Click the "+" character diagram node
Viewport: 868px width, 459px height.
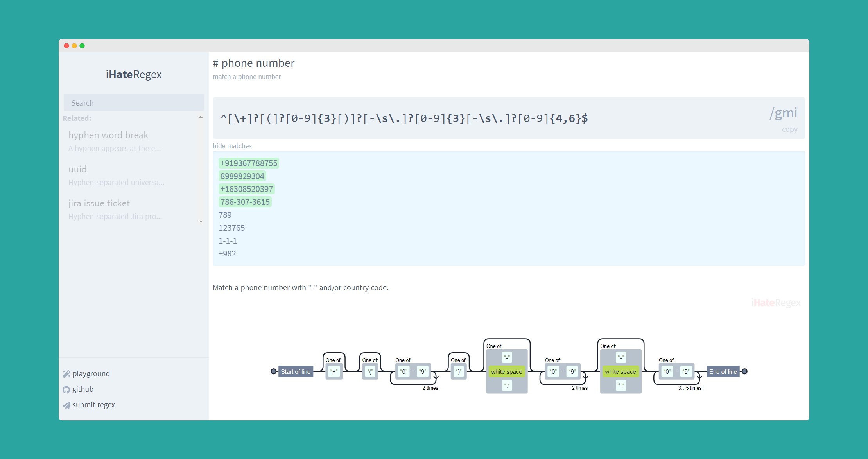(334, 371)
